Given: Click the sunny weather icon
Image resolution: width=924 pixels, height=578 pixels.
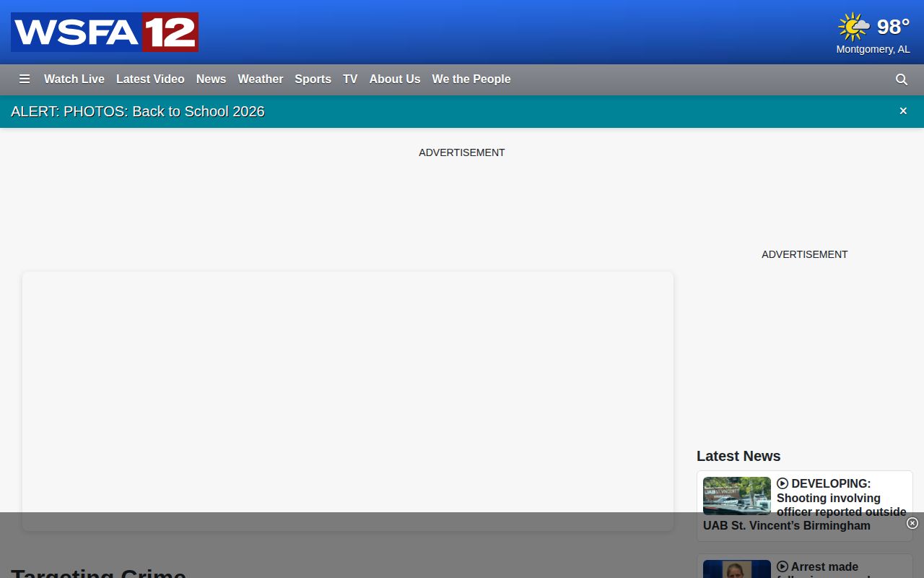Looking at the screenshot, I should pyautogui.click(x=854, y=27).
